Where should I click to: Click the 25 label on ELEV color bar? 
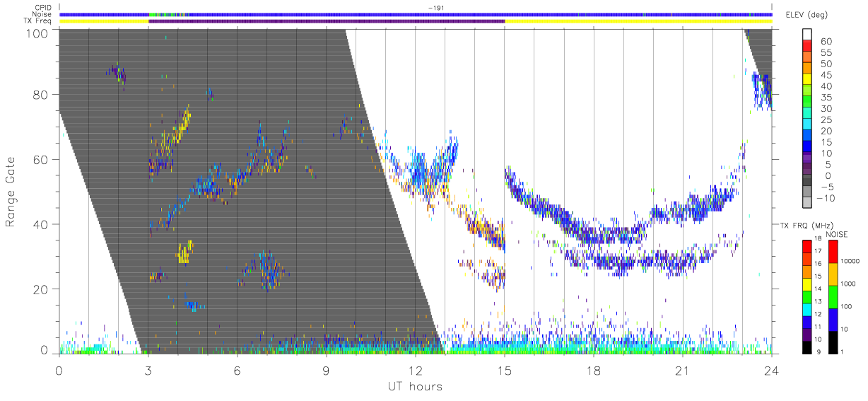(x=826, y=120)
